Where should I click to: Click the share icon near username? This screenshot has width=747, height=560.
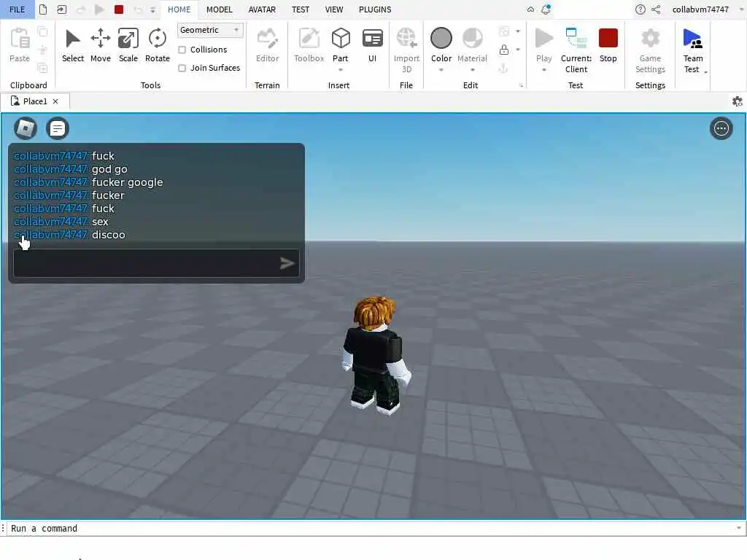tap(656, 9)
